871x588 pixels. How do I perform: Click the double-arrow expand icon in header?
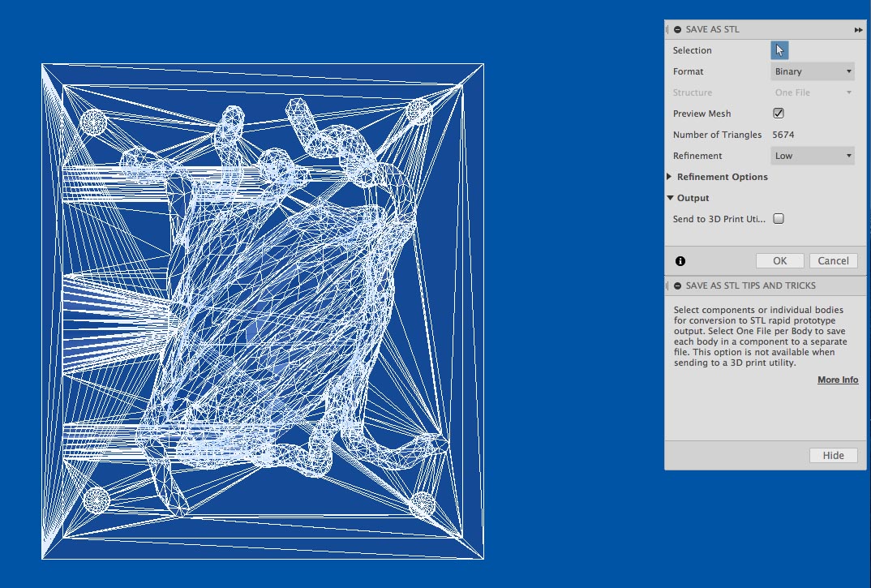(x=858, y=30)
